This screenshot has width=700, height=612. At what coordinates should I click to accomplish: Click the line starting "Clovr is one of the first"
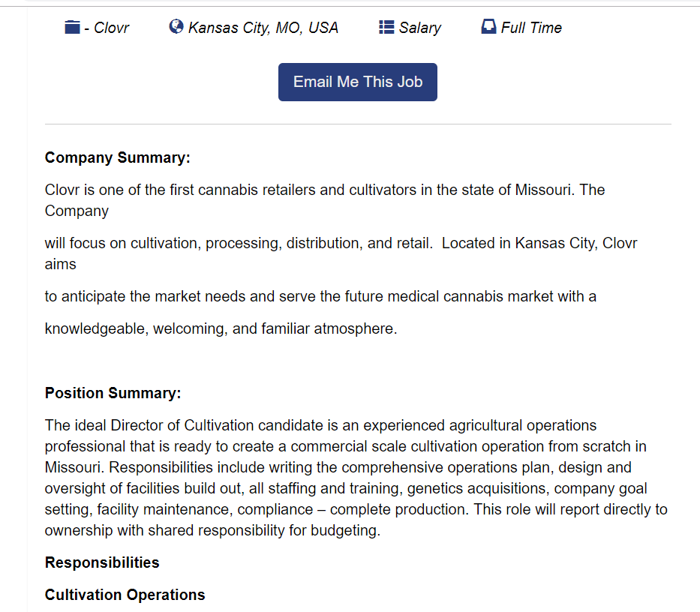[x=324, y=190]
